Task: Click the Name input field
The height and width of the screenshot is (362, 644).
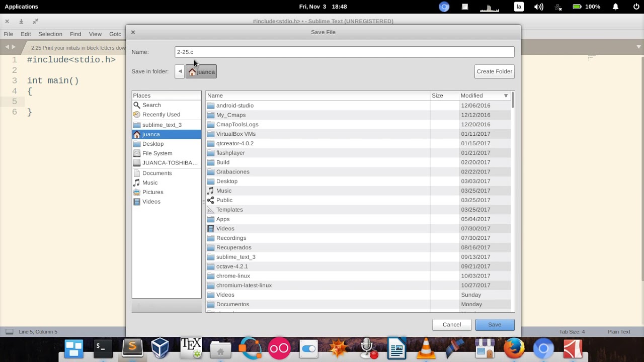Action: point(345,52)
